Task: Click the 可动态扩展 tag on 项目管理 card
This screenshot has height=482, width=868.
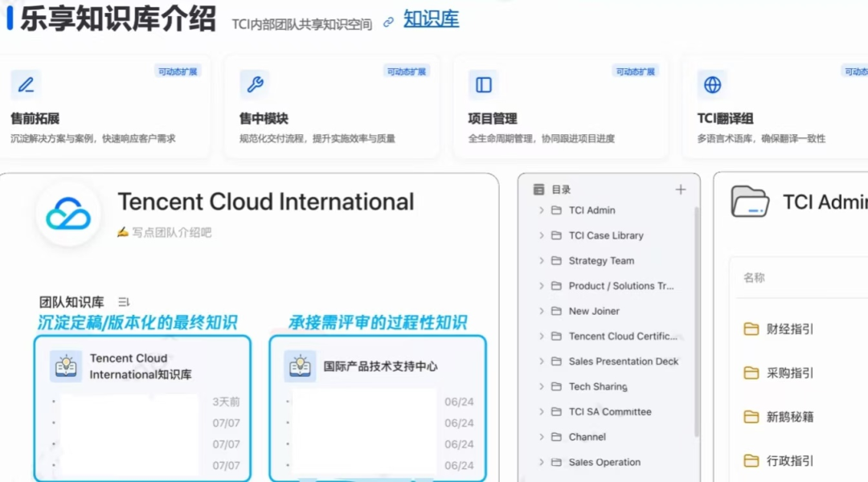Action: tap(635, 71)
